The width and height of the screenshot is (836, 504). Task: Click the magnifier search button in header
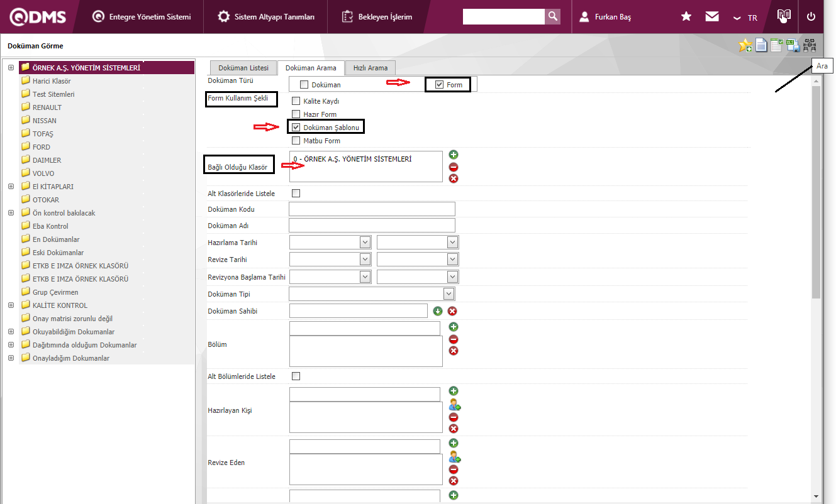(552, 16)
